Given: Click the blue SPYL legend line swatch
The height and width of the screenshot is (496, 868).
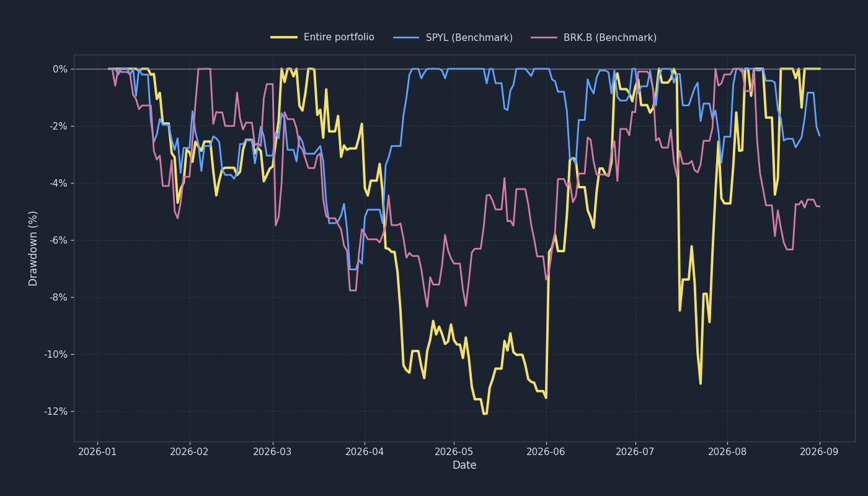Looking at the screenshot, I should [406, 37].
